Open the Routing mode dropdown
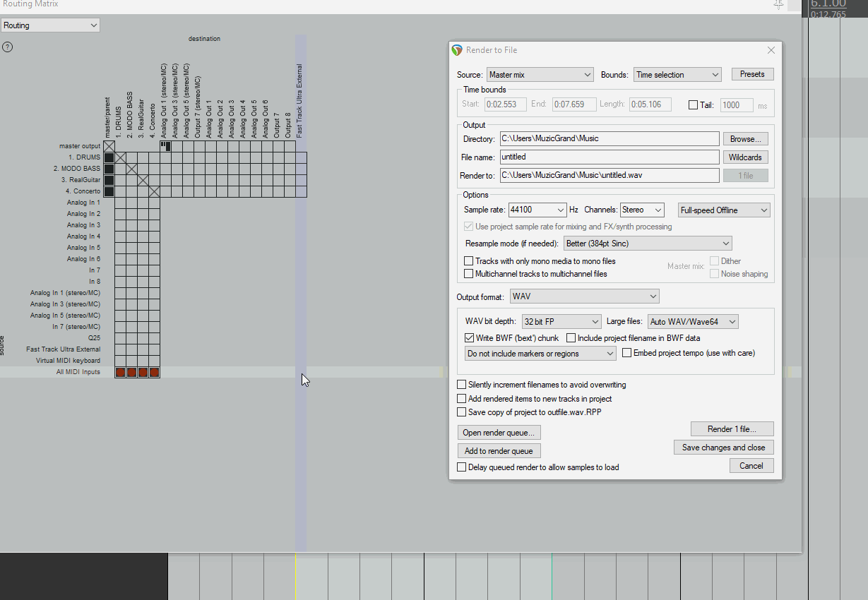The width and height of the screenshot is (868, 600). pyautogui.click(x=50, y=25)
